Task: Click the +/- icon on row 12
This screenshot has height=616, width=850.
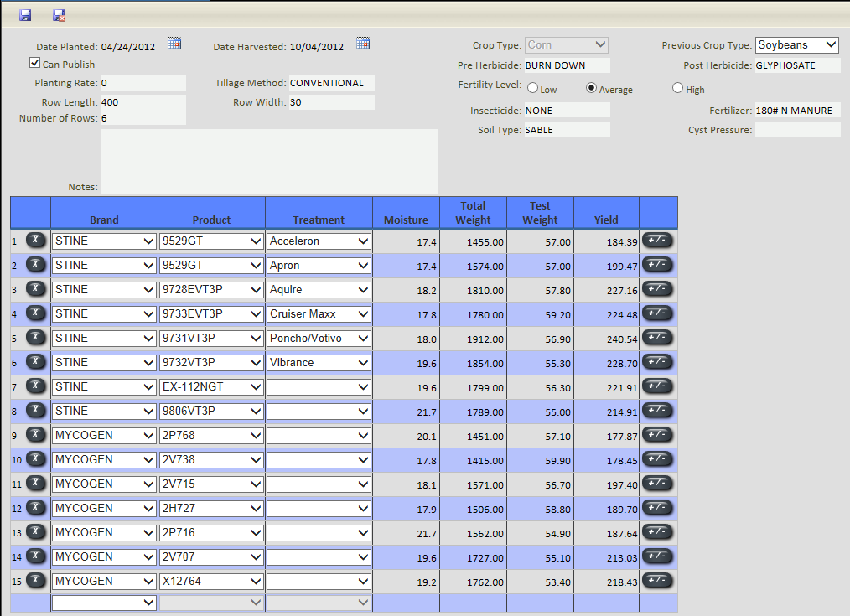Action: (657, 508)
